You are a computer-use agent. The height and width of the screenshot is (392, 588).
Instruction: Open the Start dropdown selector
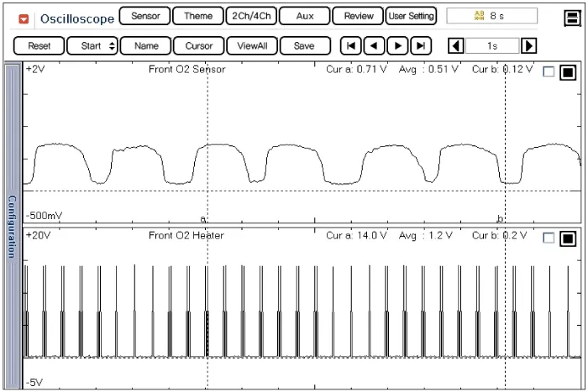point(92,46)
